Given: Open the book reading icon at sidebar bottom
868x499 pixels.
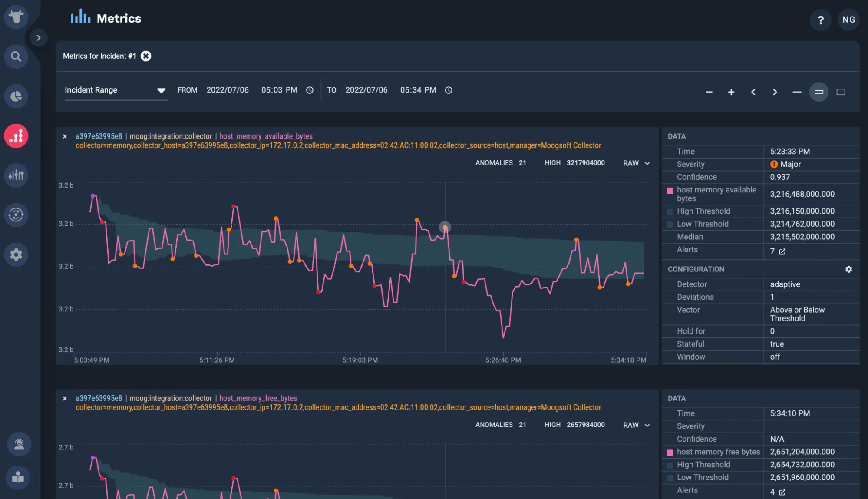Looking at the screenshot, I should [x=19, y=477].
